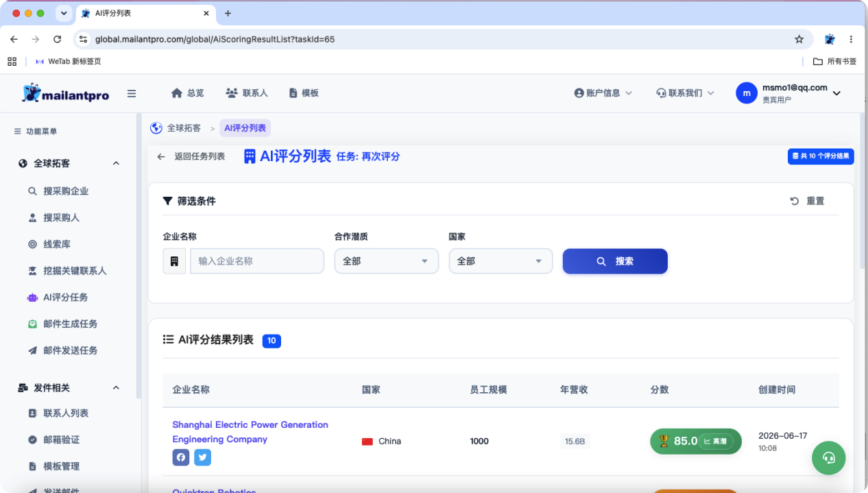
Task: Open AI评分任务 in sidebar
Action: click(x=58, y=298)
